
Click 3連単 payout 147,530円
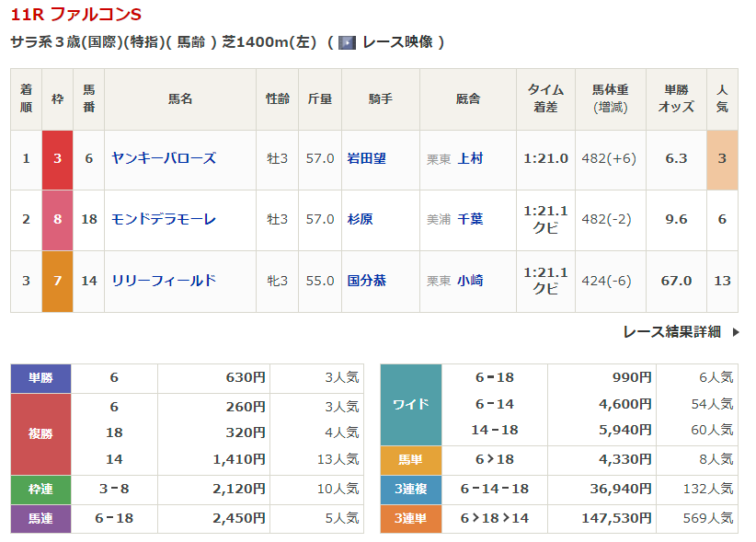616,518
